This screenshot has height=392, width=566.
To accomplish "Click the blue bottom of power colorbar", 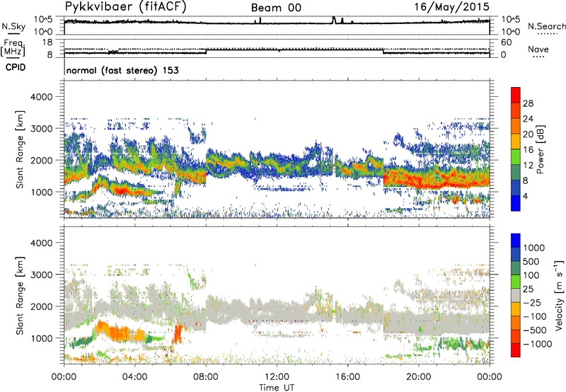I will click(x=516, y=203).
